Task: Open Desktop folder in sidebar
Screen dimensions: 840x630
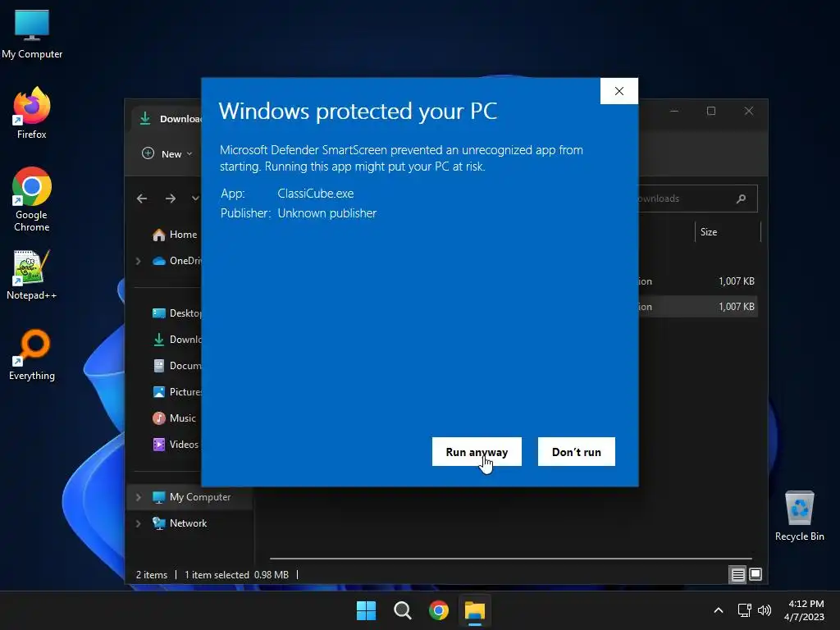Action: pyautogui.click(x=177, y=313)
